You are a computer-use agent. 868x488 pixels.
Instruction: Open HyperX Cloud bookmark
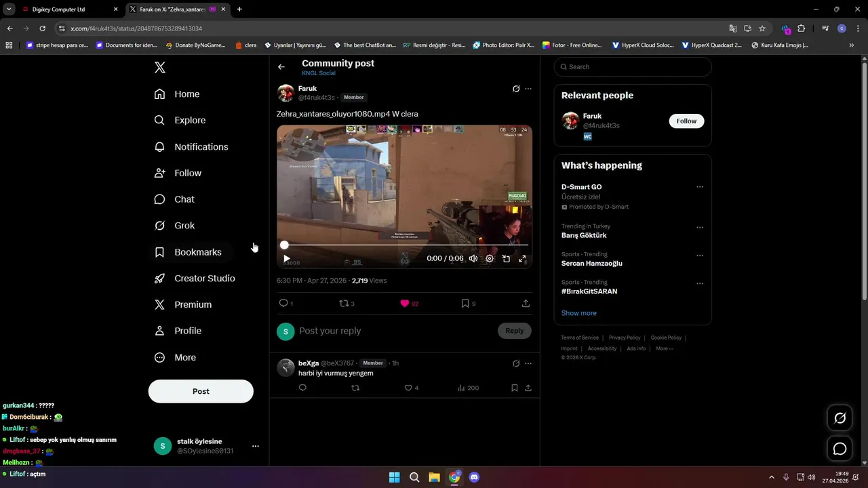point(643,45)
